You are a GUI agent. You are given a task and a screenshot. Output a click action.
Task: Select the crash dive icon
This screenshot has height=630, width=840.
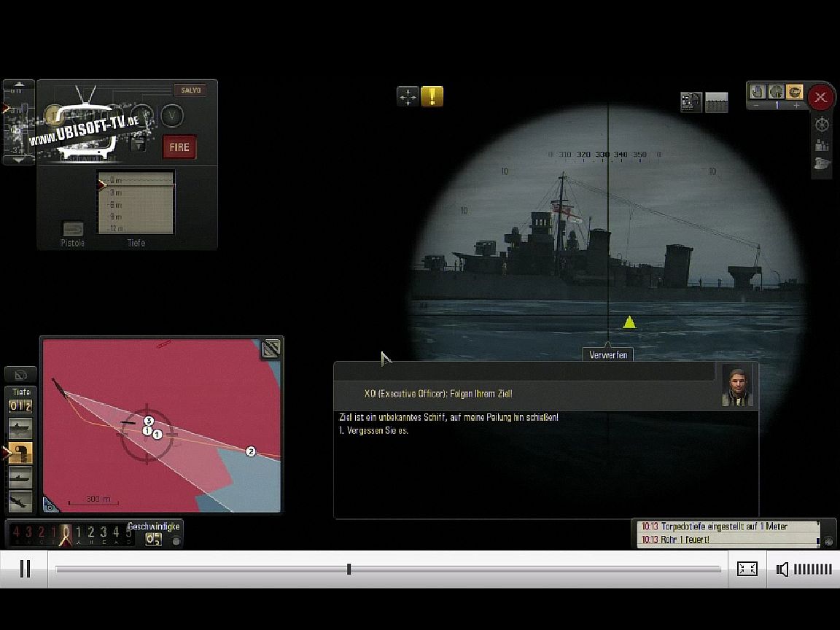(x=20, y=502)
